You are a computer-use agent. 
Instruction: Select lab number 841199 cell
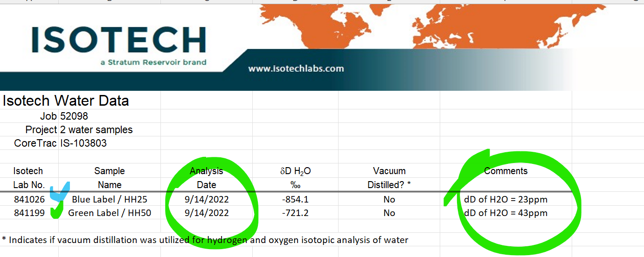tap(29, 213)
